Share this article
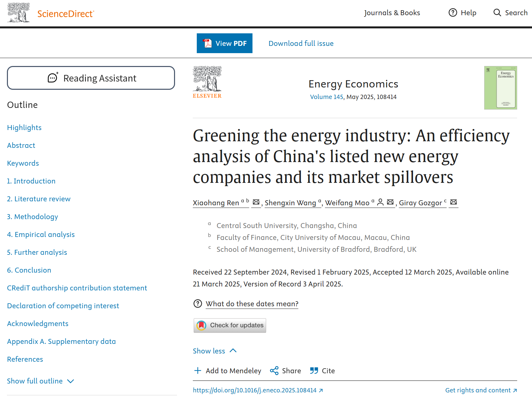The image size is (532, 397). click(x=285, y=371)
